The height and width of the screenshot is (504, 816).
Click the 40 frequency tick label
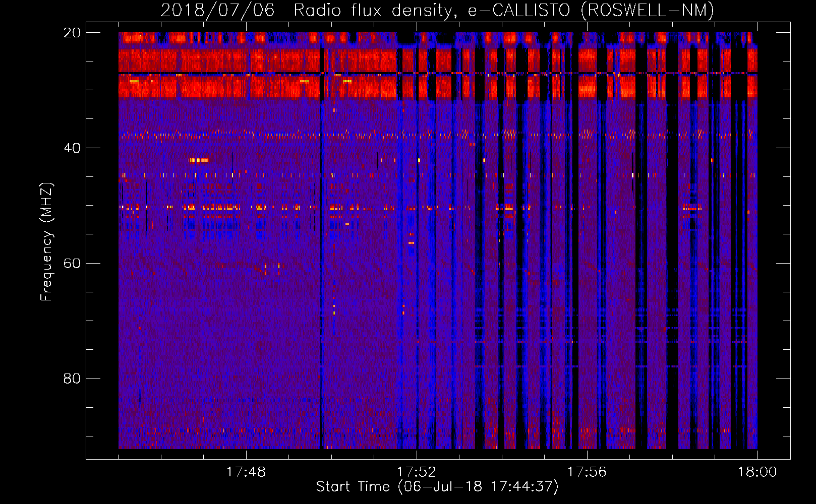[x=72, y=148]
